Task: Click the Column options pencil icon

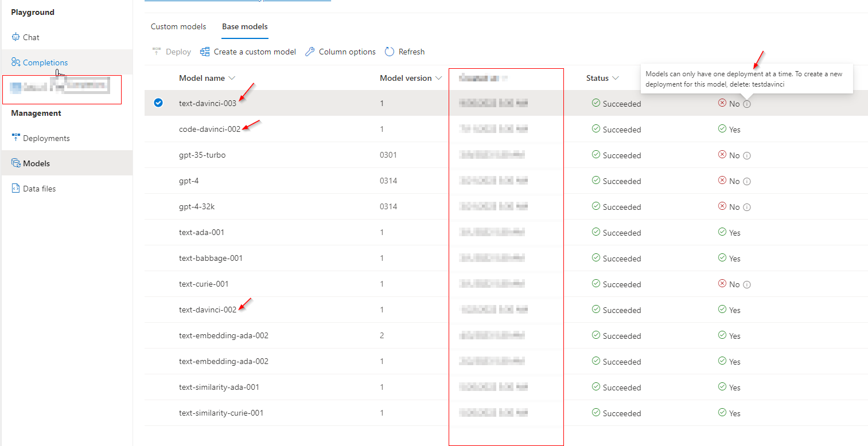Action: [x=309, y=52]
